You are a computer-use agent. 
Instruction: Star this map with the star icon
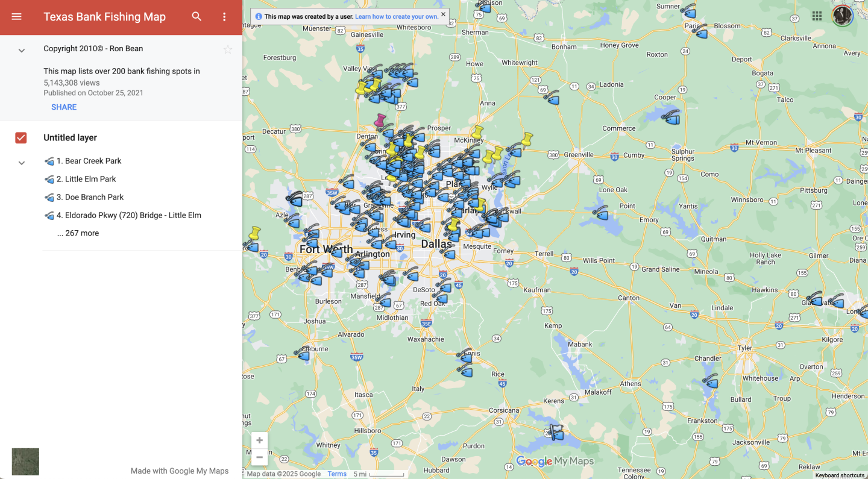coord(228,49)
